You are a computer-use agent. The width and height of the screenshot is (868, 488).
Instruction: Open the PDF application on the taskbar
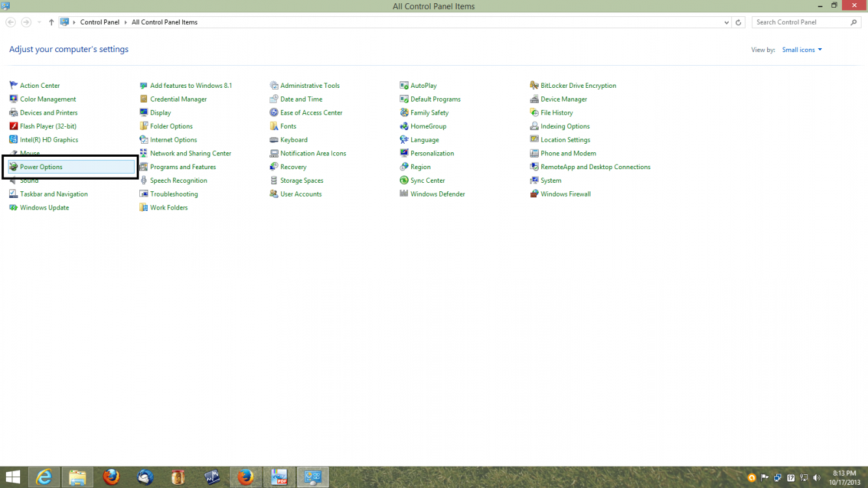pos(279,478)
